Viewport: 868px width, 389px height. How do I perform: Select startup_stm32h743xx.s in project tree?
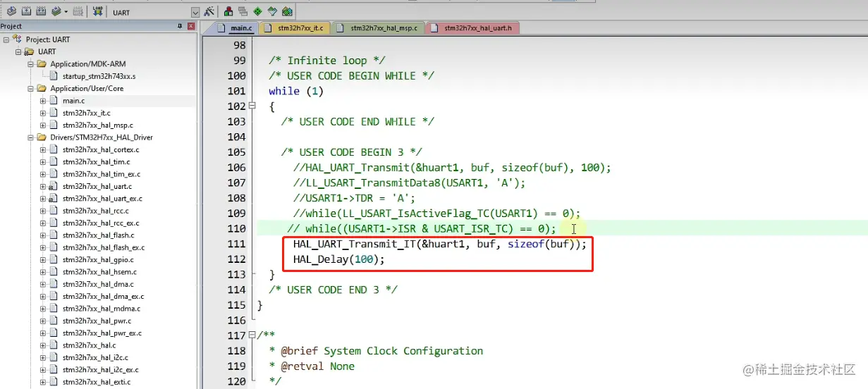(99, 76)
